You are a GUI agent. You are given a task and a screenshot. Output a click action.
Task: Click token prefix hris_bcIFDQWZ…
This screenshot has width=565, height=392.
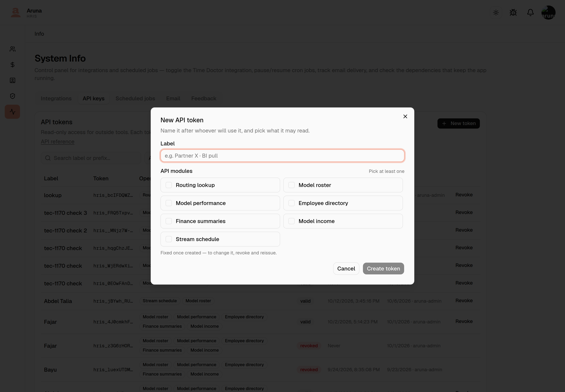(x=113, y=195)
